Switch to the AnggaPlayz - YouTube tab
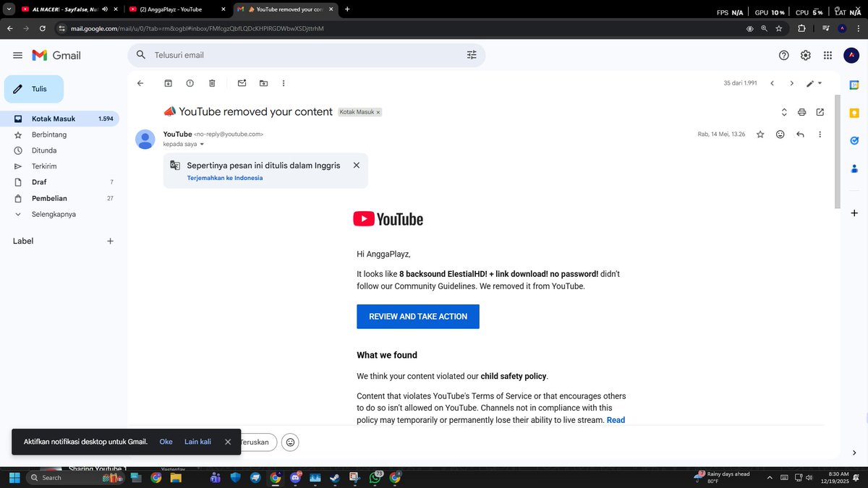 tap(178, 9)
